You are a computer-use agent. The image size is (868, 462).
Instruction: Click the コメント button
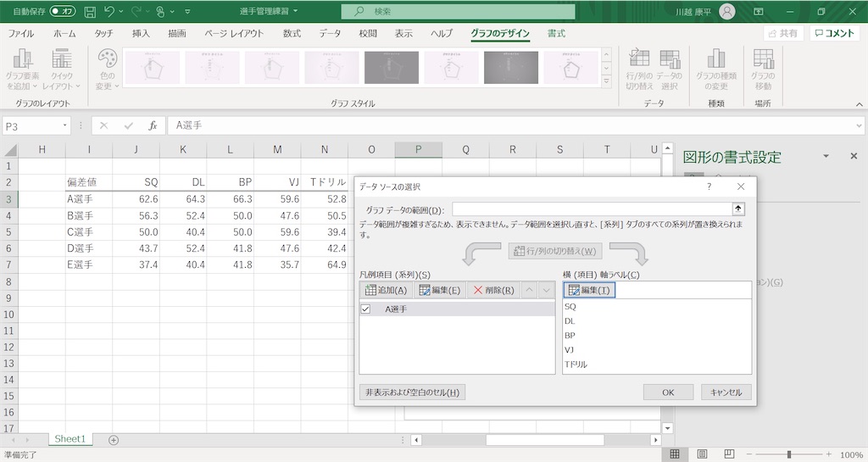[x=835, y=33]
